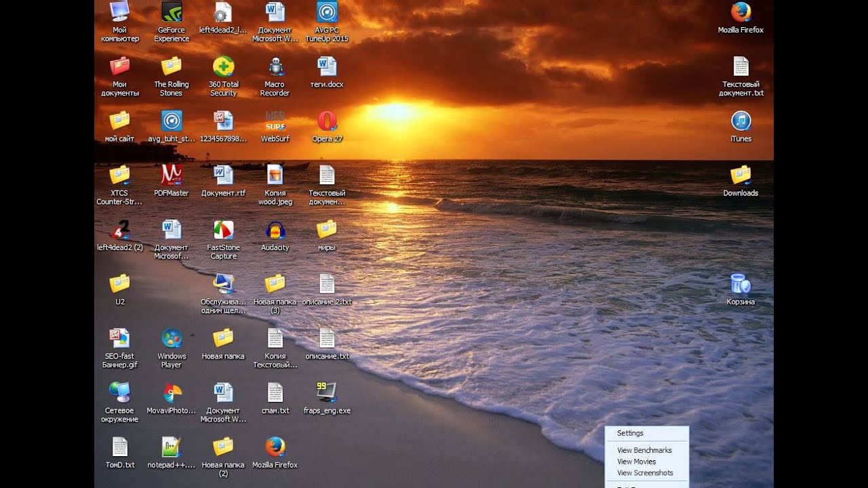Open the unnumbered Новая папка folder
Screen dimensions: 868x488
click(223, 344)
